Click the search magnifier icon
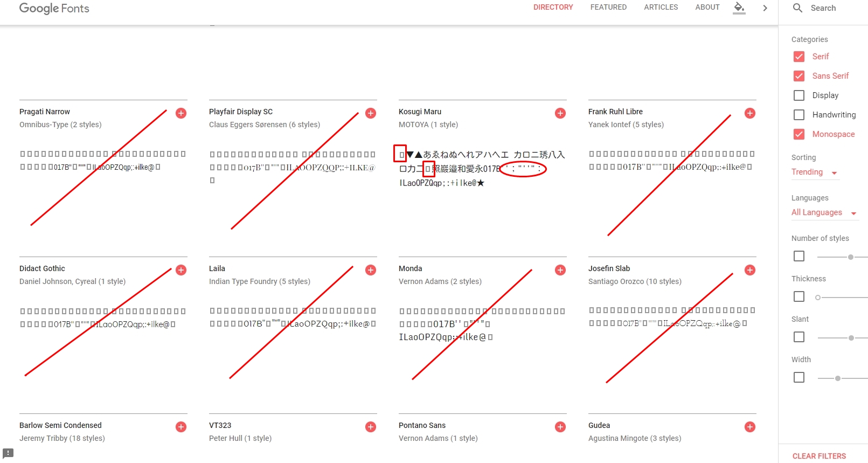This screenshot has height=463, width=868. pyautogui.click(x=798, y=8)
